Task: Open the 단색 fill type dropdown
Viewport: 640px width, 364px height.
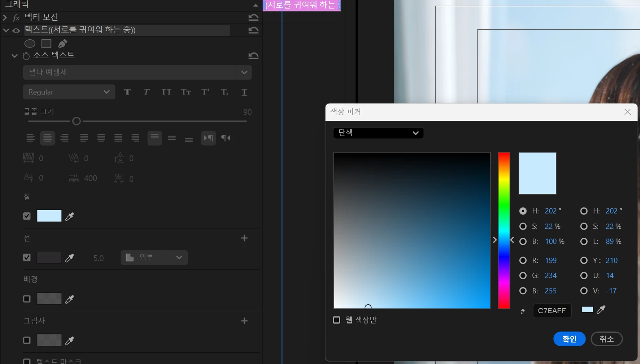Action: tap(378, 133)
